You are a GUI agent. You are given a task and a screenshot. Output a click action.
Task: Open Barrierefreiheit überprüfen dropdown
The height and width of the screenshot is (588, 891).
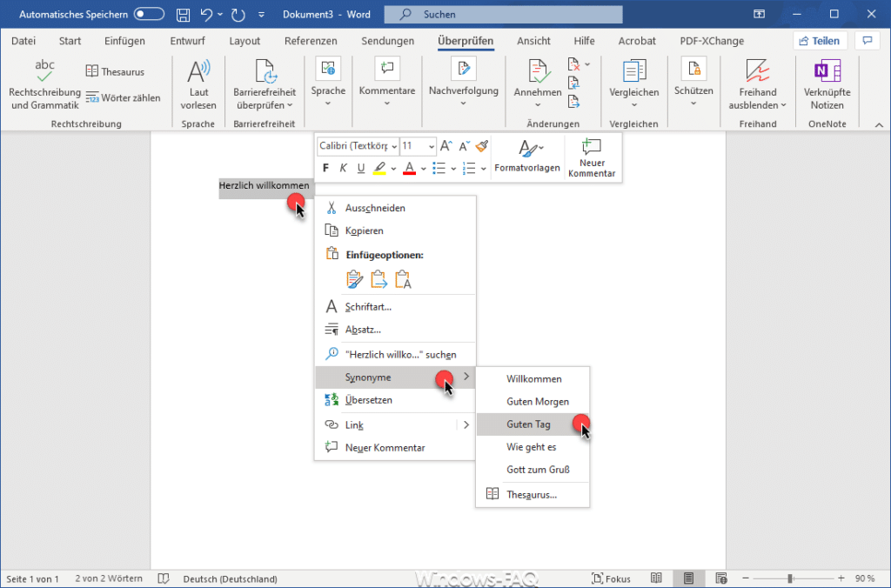265,84
